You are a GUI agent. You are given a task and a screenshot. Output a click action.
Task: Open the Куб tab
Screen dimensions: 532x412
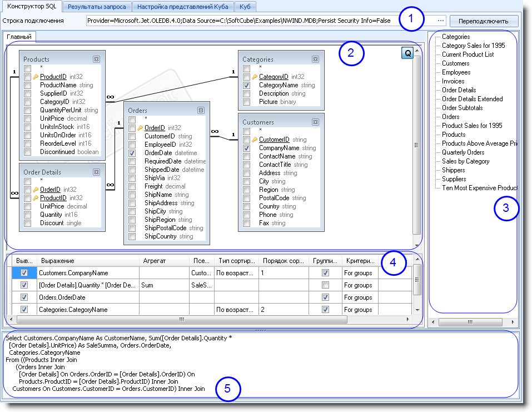244,7
